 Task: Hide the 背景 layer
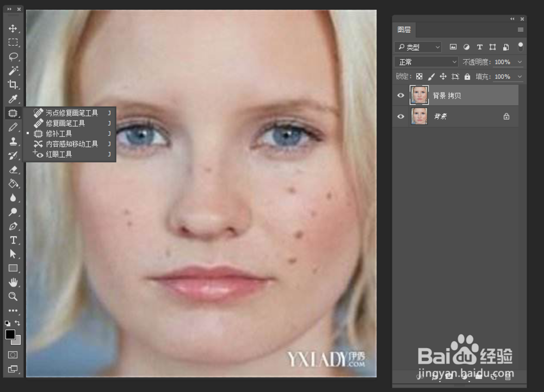401,116
